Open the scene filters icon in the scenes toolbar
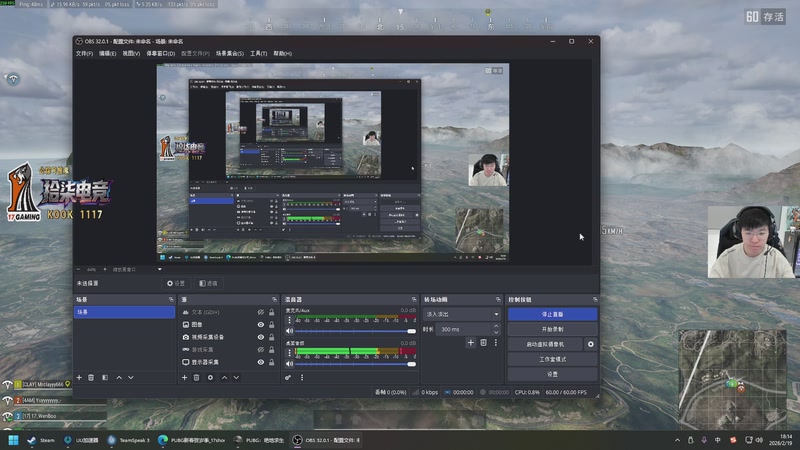Image resolution: width=800 pixels, height=450 pixels. point(105,378)
